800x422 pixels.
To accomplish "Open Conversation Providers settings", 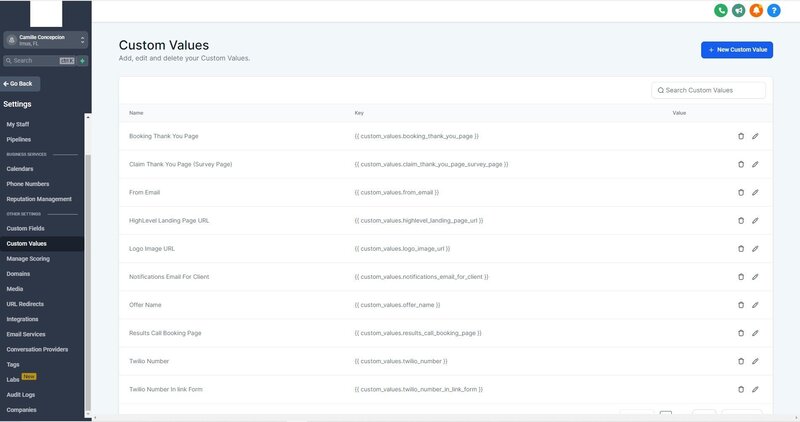I will [37, 350].
